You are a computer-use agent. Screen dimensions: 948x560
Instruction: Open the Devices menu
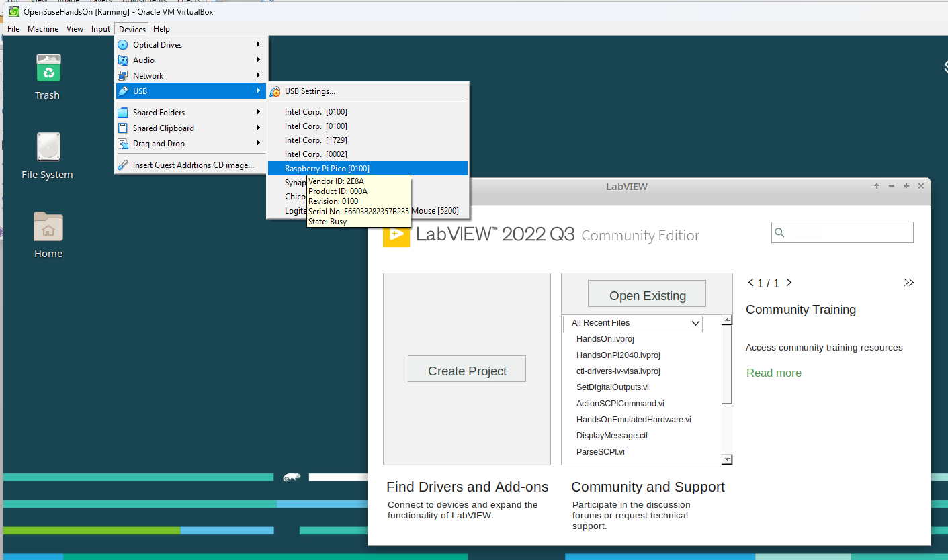(132, 29)
